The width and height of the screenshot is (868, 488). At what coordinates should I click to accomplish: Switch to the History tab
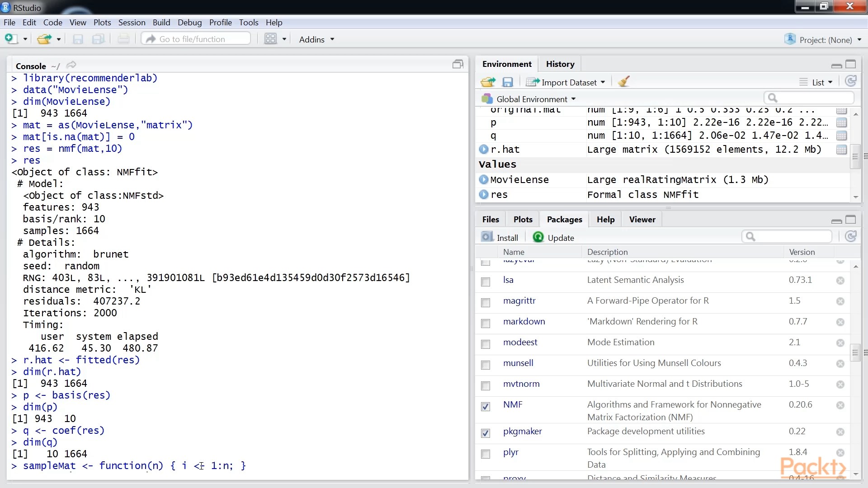click(x=560, y=64)
